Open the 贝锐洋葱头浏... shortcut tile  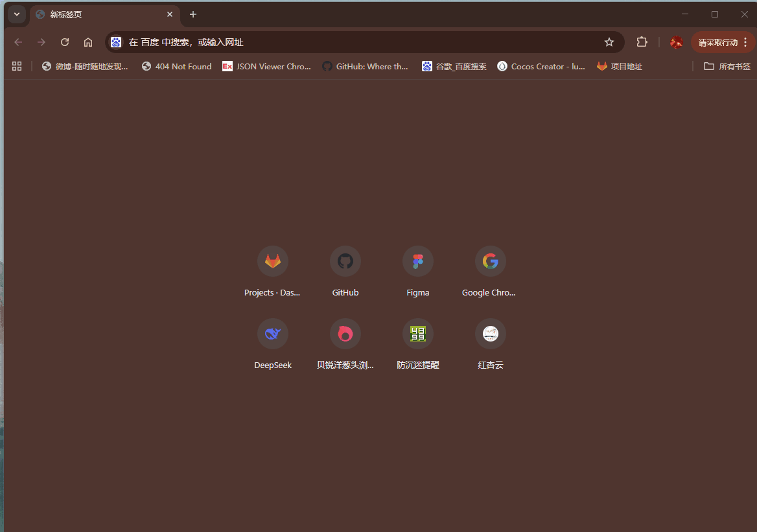[x=345, y=343]
